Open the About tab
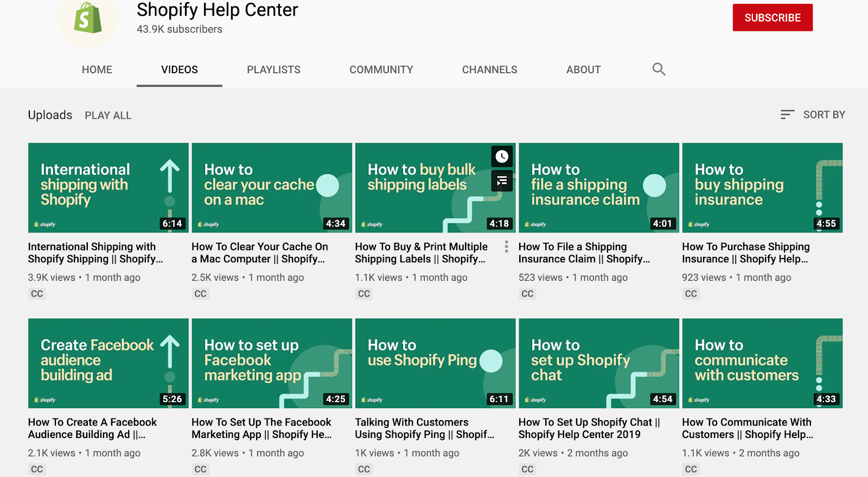This screenshot has width=868, height=477. pyautogui.click(x=584, y=70)
